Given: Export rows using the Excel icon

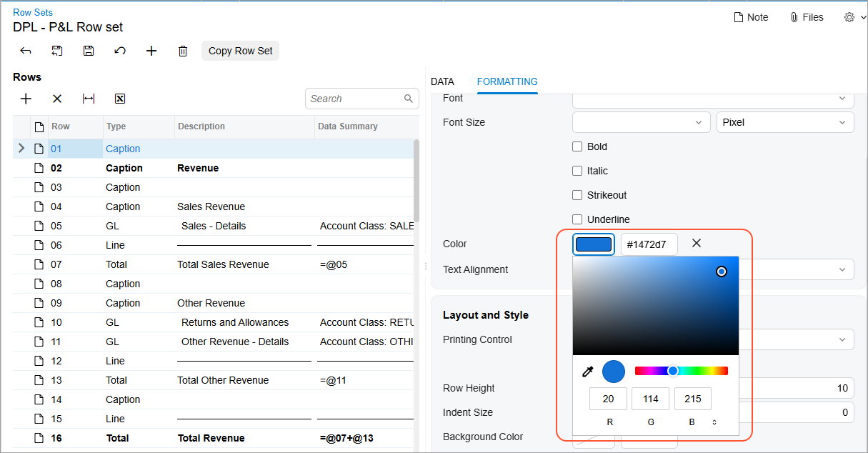Looking at the screenshot, I should pyautogui.click(x=120, y=99).
